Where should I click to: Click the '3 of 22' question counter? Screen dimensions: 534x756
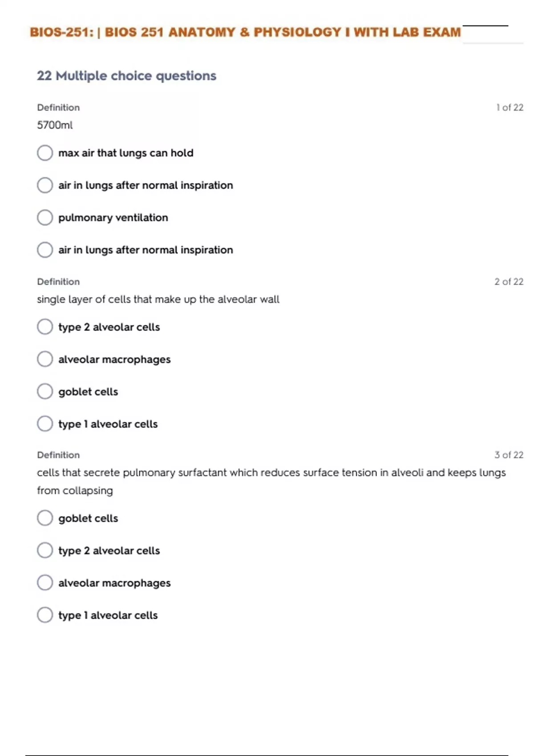[x=509, y=455]
